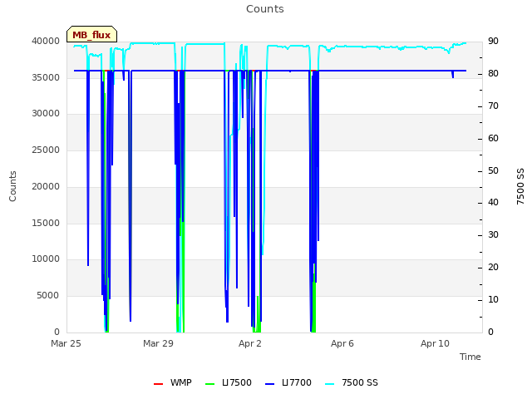Click the red WMP legend swatch

[x=158, y=384]
